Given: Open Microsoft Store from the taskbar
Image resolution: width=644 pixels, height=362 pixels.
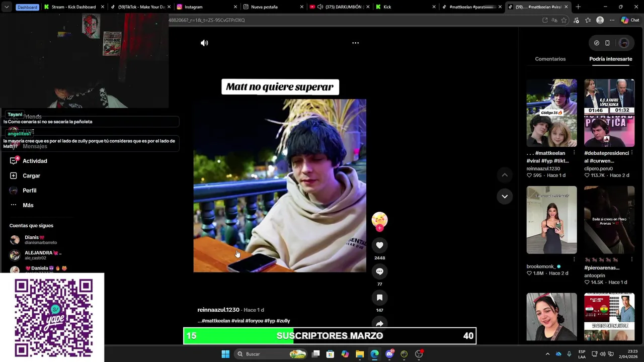Looking at the screenshot, I should (x=330, y=354).
